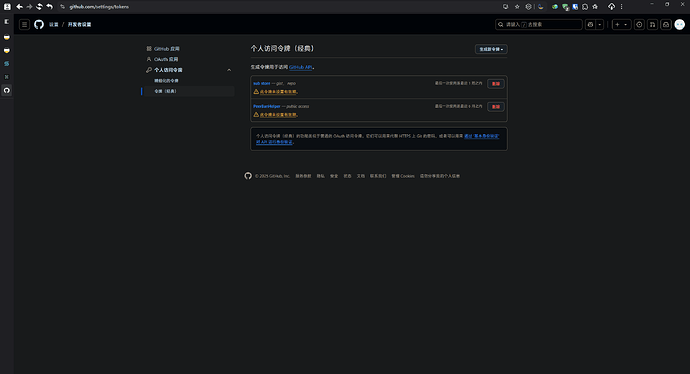Image resolution: width=690 pixels, height=374 pixels.
Task: Click the 开发者设置 breadcrumb link
Action: click(x=79, y=25)
